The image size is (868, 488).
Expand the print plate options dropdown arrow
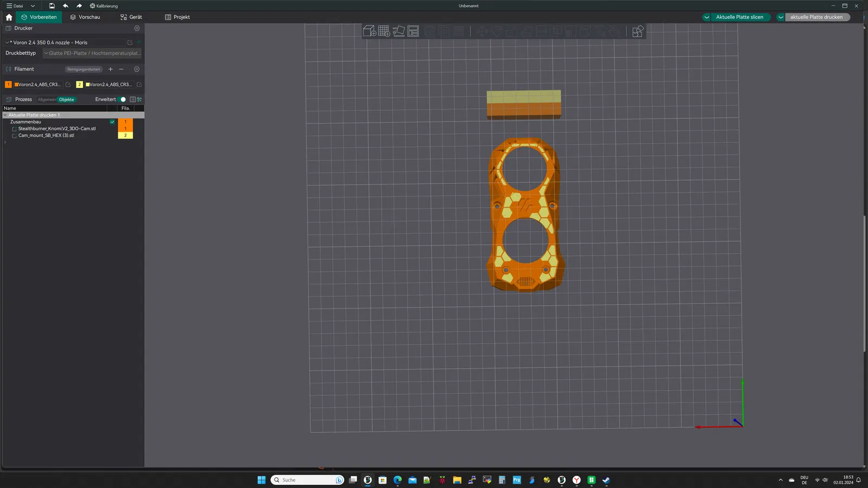781,17
